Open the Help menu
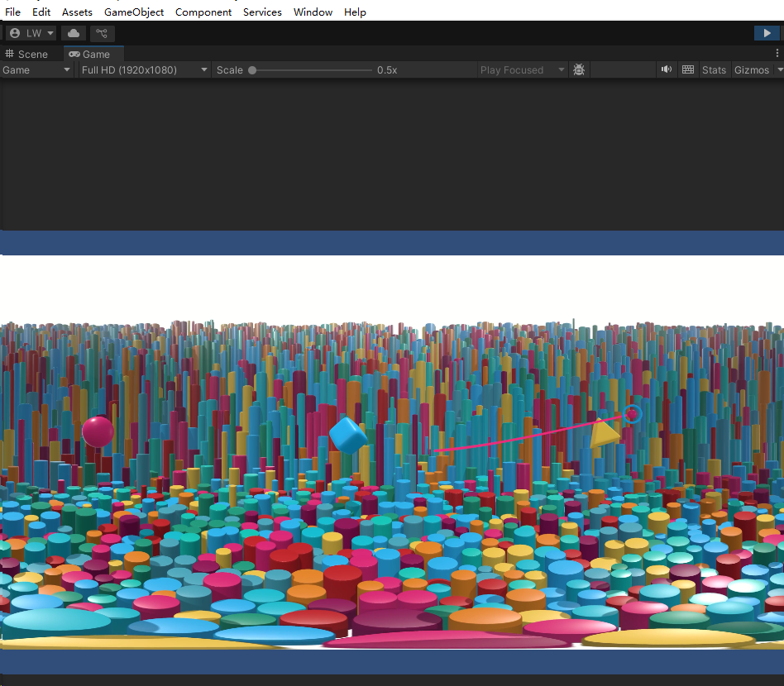The height and width of the screenshot is (686, 784). tap(355, 12)
